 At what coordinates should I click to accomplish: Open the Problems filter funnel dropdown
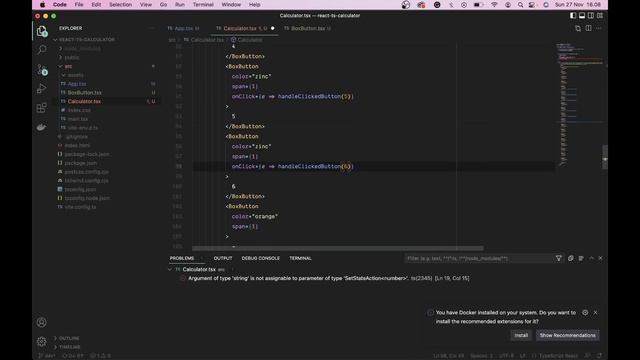pyautogui.click(x=559, y=258)
